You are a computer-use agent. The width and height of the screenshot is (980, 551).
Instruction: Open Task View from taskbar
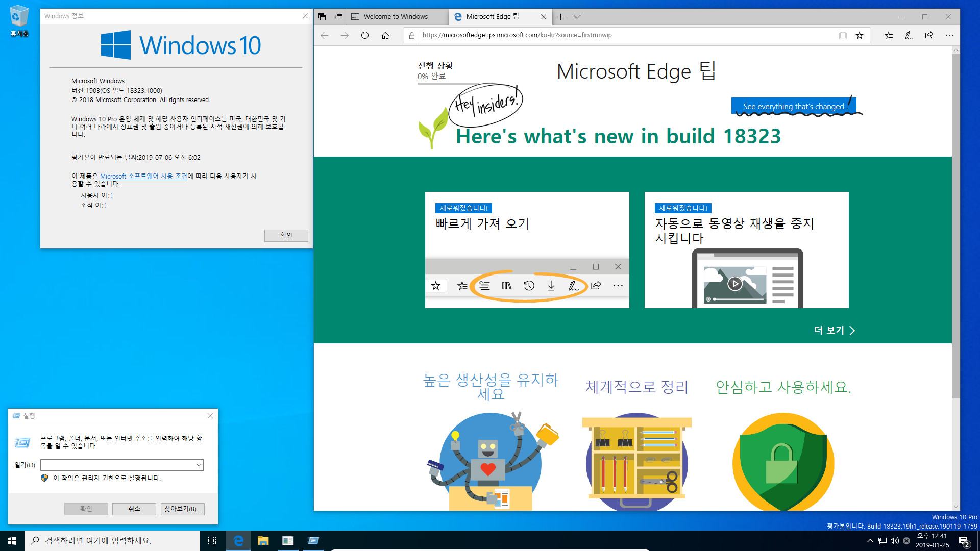tap(212, 541)
